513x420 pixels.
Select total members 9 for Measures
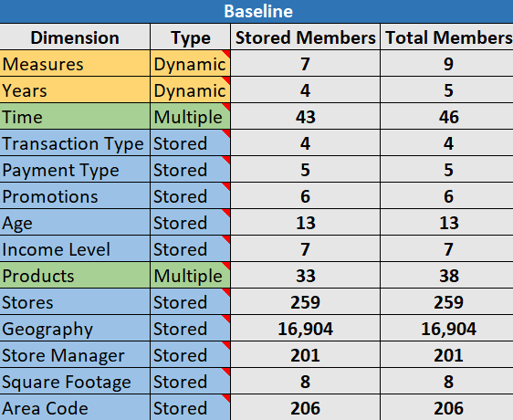pos(447,64)
